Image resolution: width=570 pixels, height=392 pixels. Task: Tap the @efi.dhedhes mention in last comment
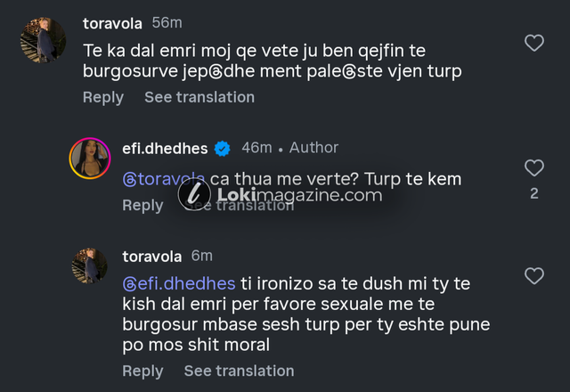pos(179,283)
